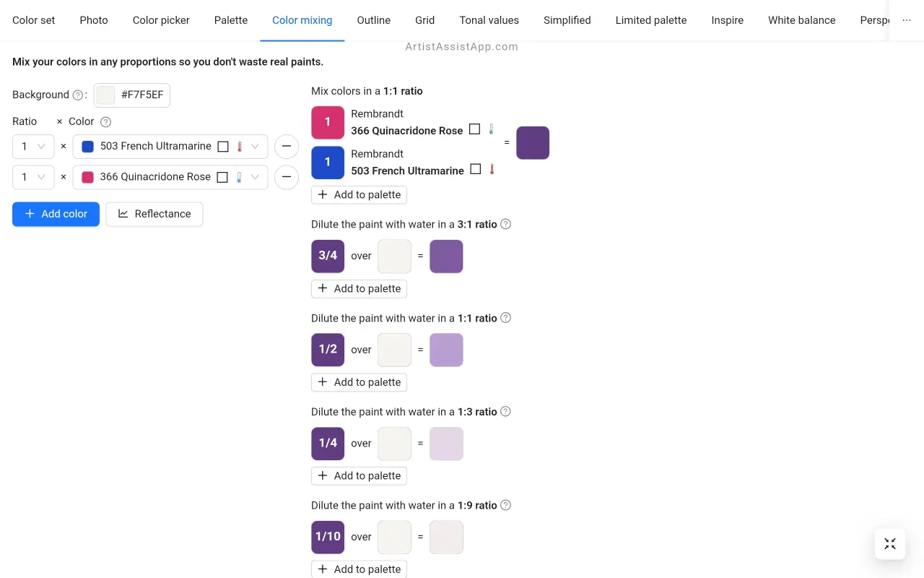Viewport: 924px width, 578px height.
Task: Open the overflow menu in the top navigation bar
Action: (x=907, y=20)
